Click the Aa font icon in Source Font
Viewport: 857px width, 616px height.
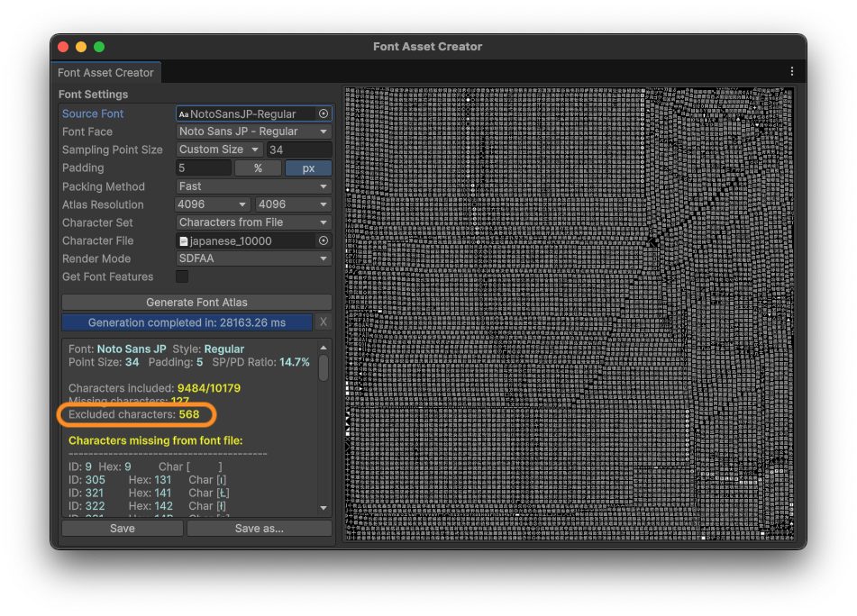pos(184,114)
